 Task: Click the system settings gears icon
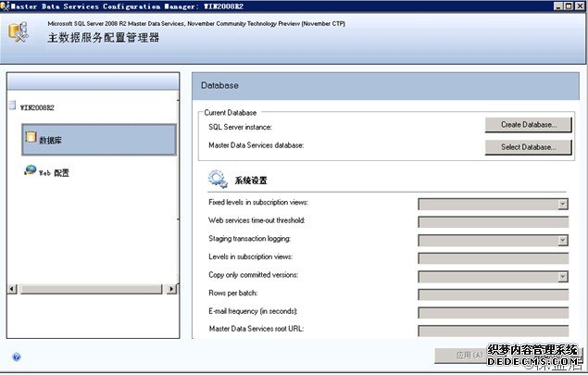(x=218, y=179)
